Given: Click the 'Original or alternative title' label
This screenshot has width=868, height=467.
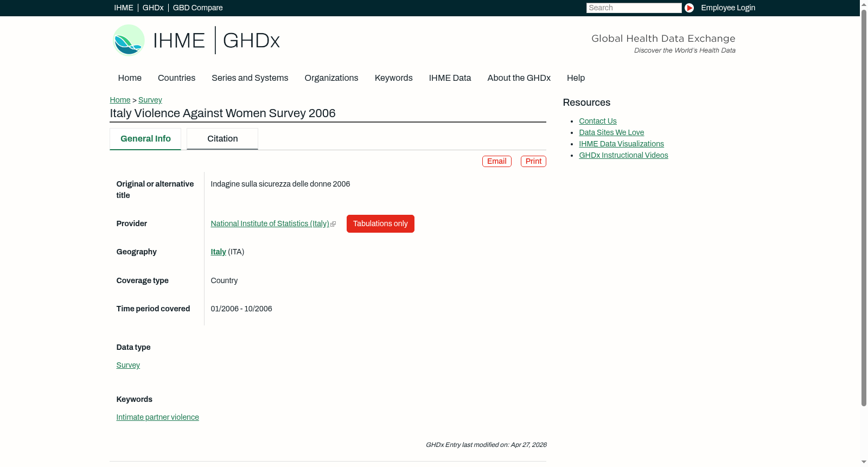Looking at the screenshot, I should coord(155,189).
